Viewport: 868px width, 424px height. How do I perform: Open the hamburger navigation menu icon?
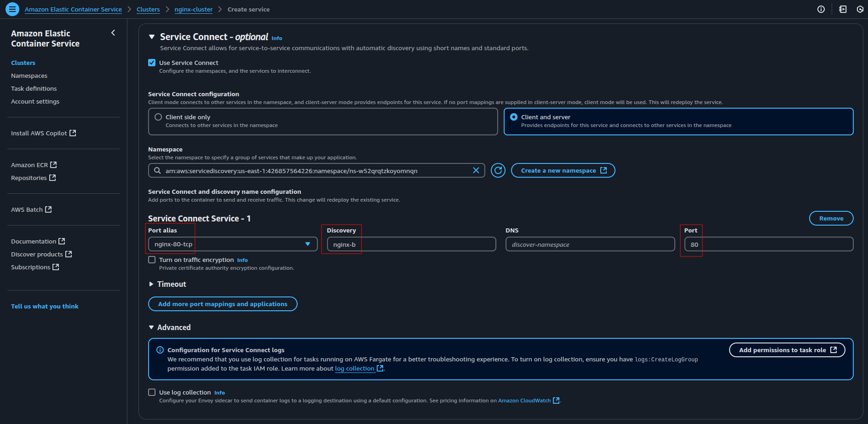[12, 9]
